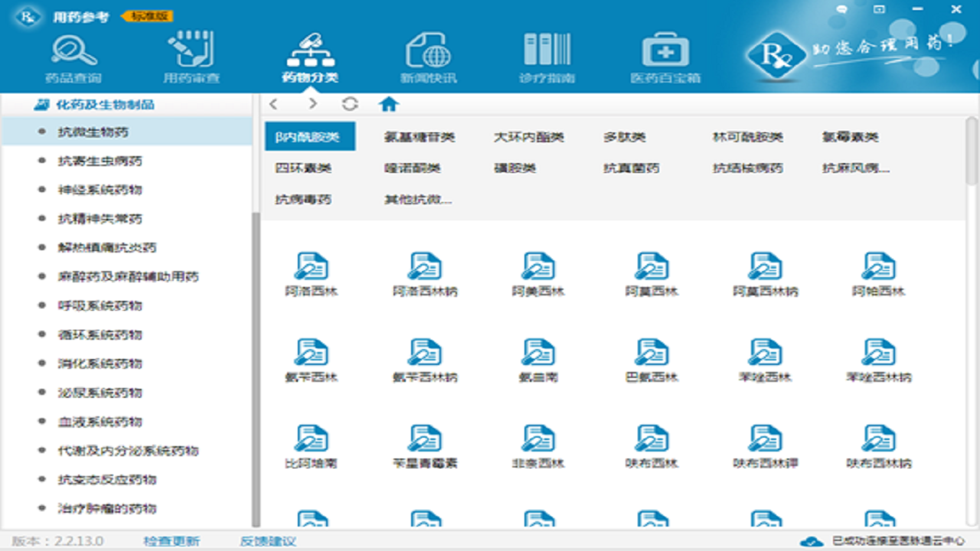Click the 检查更新 link
Viewport: 980px width, 551px height.
pyautogui.click(x=171, y=541)
